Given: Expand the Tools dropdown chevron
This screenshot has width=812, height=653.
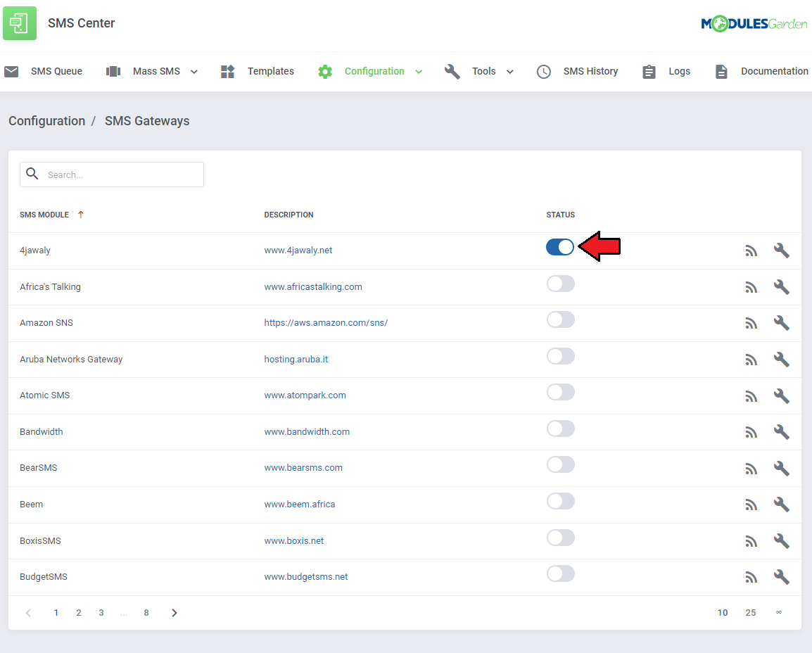Looking at the screenshot, I should click(x=510, y=72).
